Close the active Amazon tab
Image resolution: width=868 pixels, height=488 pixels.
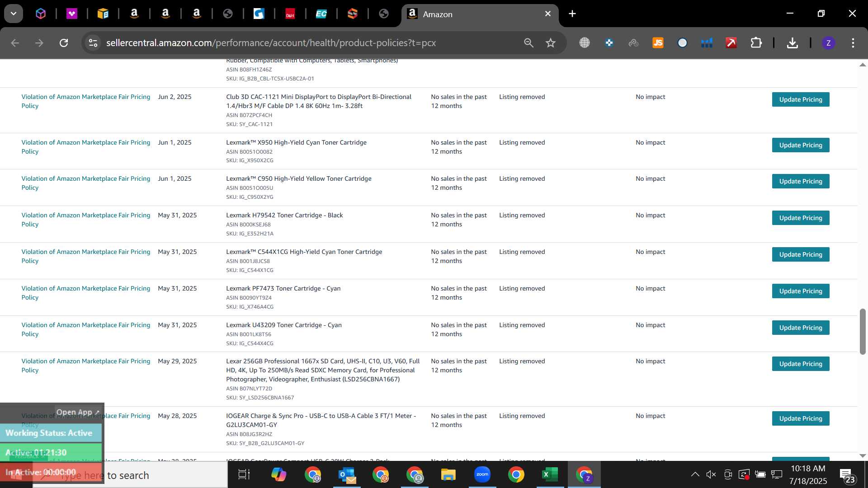point(548,14)
